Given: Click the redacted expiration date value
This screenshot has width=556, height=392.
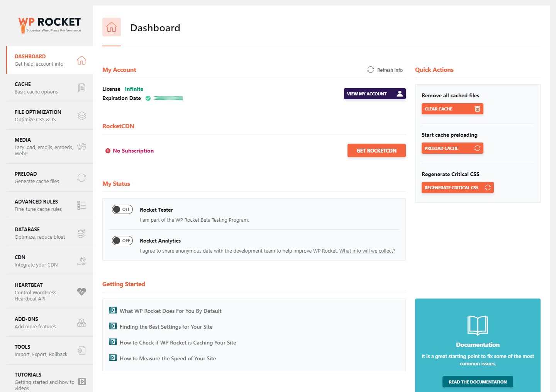Looking at the screenshot, I should [168, 98].
